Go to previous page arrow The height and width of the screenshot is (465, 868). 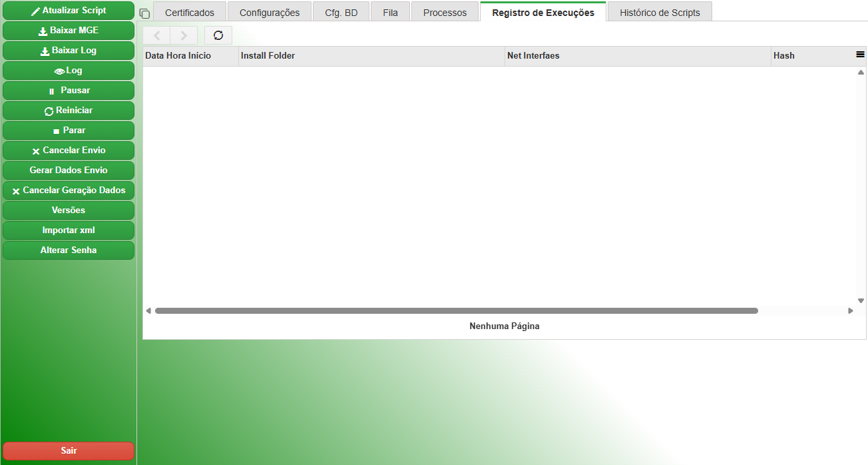[156, 35]
